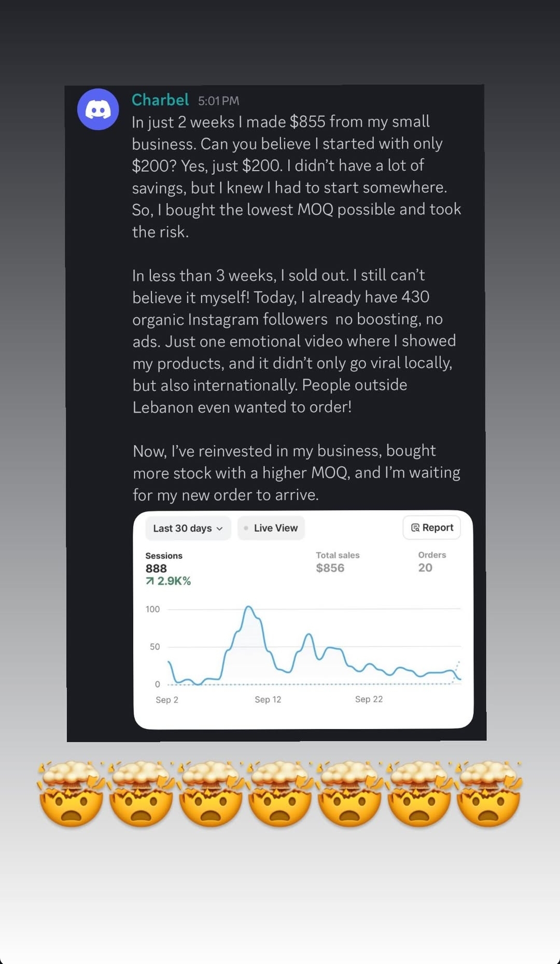Open the Report button
This screenshot has width=560, height=964.
coord(431,528)
